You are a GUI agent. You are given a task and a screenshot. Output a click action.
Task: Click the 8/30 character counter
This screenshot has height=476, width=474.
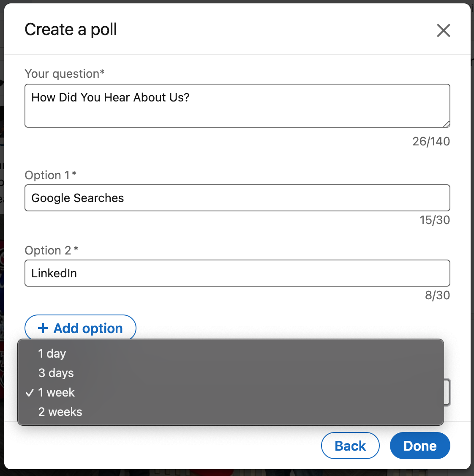point(437,295)
